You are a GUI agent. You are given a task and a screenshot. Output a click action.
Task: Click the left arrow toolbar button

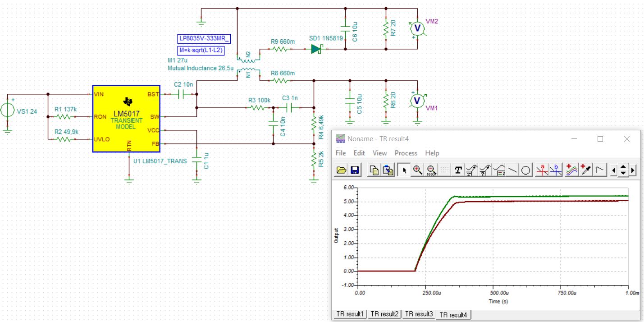click(x=613, y=170)
